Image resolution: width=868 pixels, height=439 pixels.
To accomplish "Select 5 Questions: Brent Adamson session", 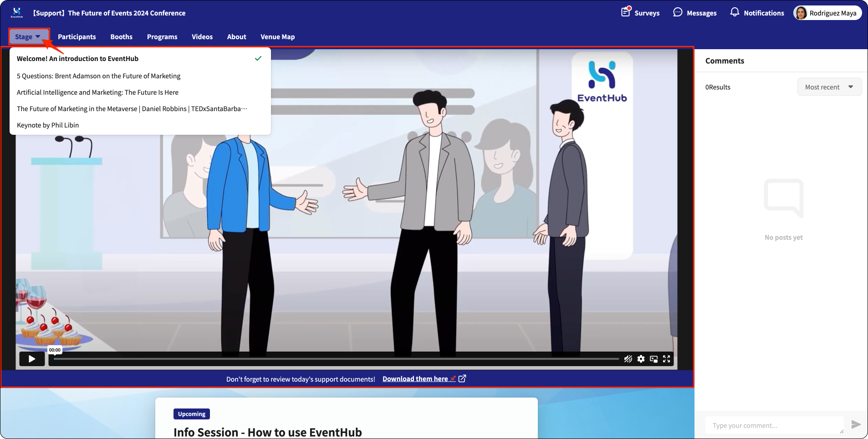I will [140, 76].
